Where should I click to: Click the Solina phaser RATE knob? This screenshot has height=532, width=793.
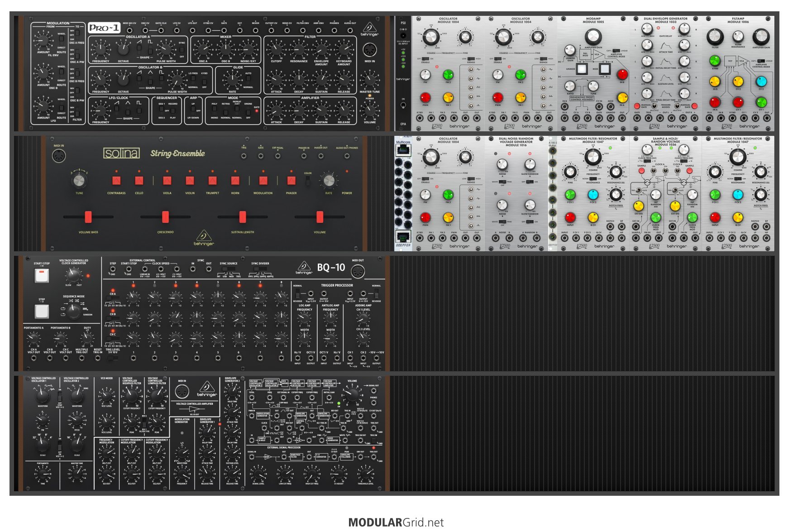pos(329,181)
